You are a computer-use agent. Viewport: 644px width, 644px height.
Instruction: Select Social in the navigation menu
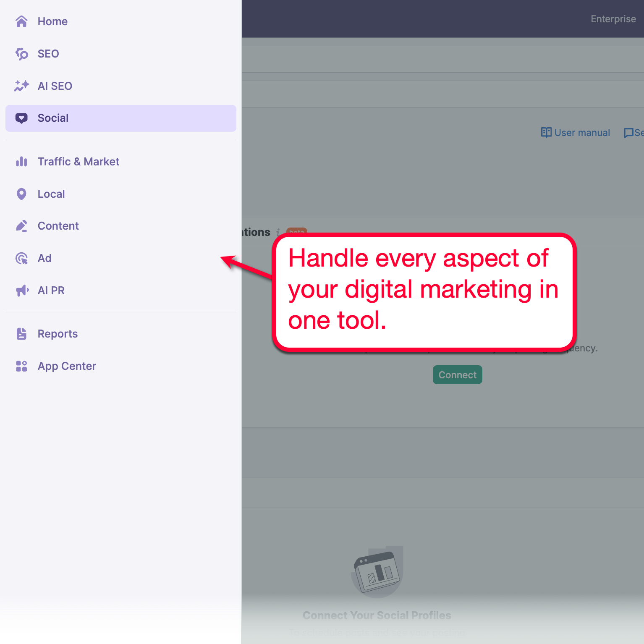[x=53, y=118]
